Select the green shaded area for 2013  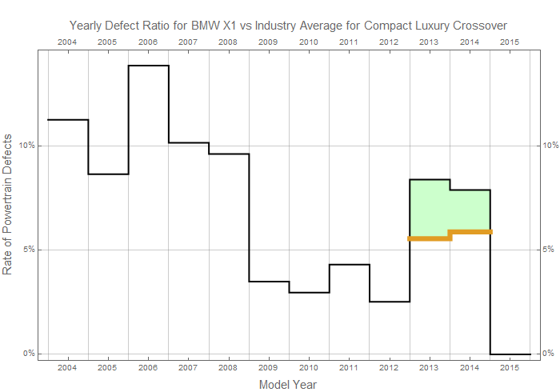pyautogui.click(x=430, y=208)
